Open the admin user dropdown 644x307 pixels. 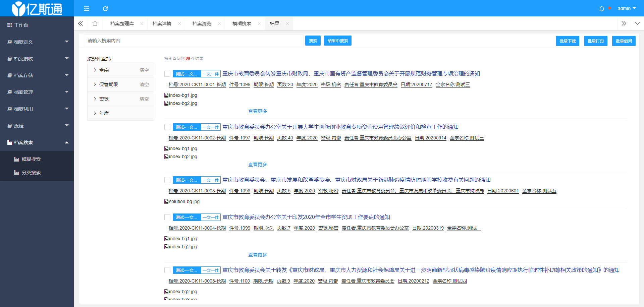pos(627,8)
